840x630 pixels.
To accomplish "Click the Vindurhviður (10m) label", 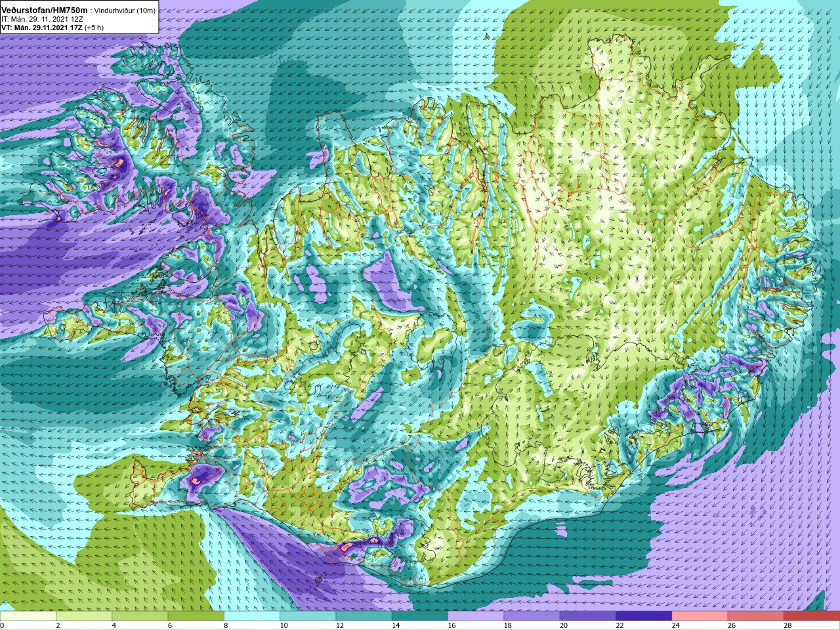I will click(125, 10).
